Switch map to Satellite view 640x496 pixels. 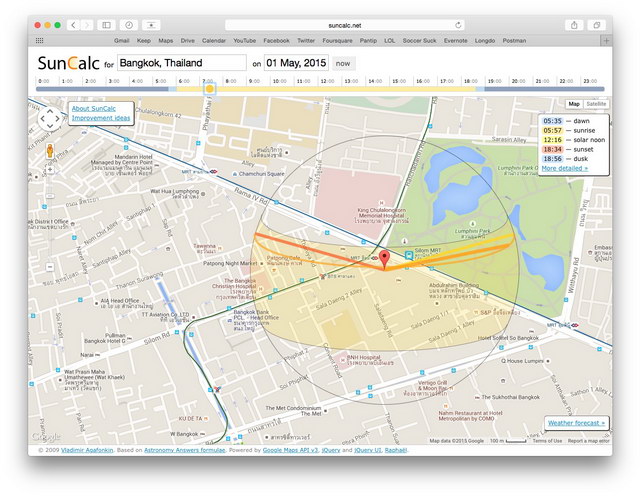point(596,103)
